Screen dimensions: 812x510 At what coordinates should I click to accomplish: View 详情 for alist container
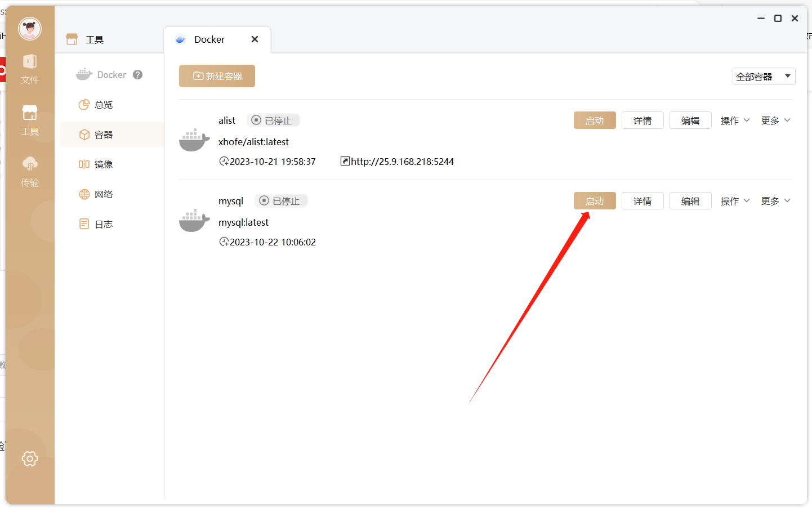click(643, 120)
